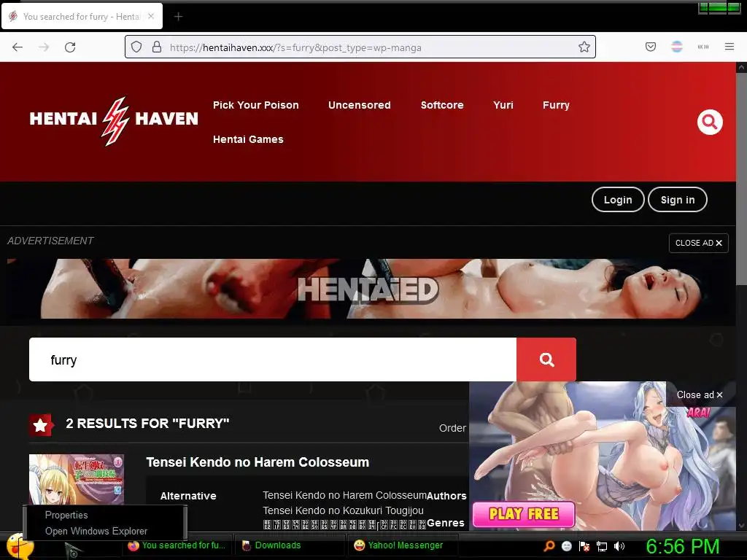Image resolution: width=747 pixels, height=560 pixels.
Task: Reload the current page
Action: (x=70, y=47)
